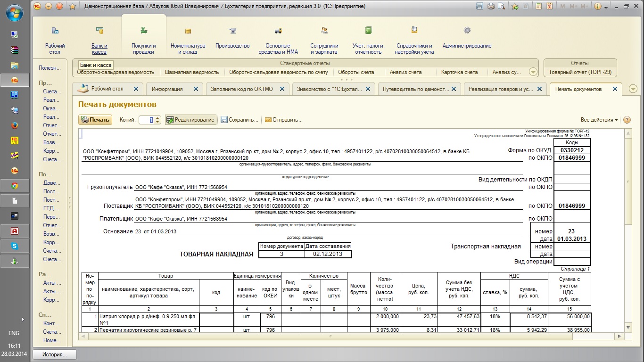The width and height of the screenshot is (644, 362).
Task: Switch to Реализация товаров и ус... tab
Action: tap(501, 89)
